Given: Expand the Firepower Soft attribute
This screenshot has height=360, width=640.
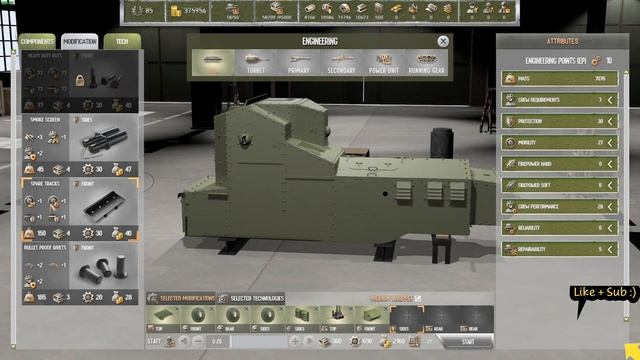Looking at the screenshot, I should coord(610,185).
